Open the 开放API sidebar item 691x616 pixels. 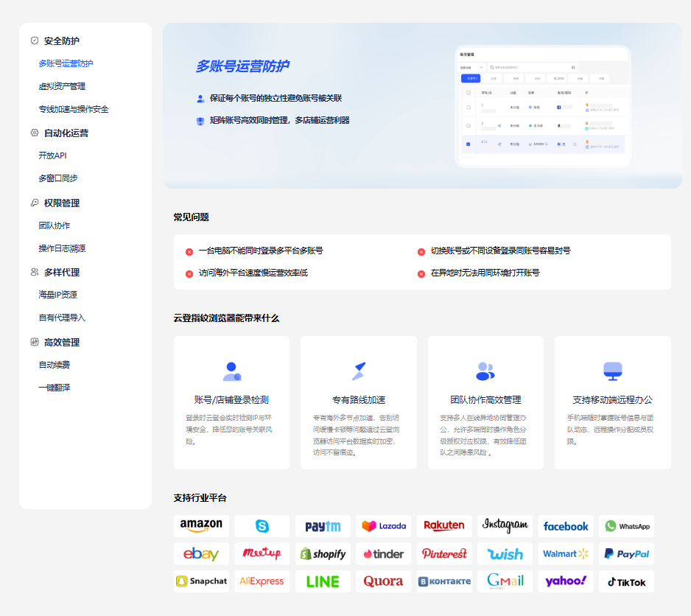click(52, 155)
